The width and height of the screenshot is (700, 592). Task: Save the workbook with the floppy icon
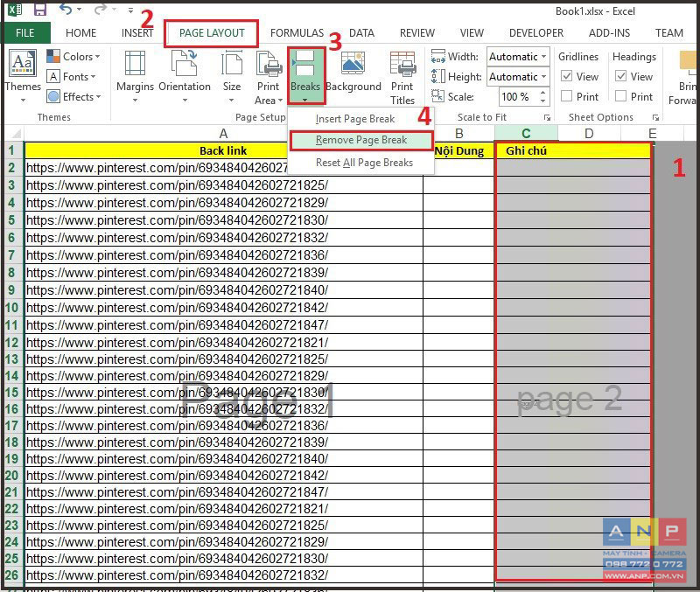tap(40, 10)
